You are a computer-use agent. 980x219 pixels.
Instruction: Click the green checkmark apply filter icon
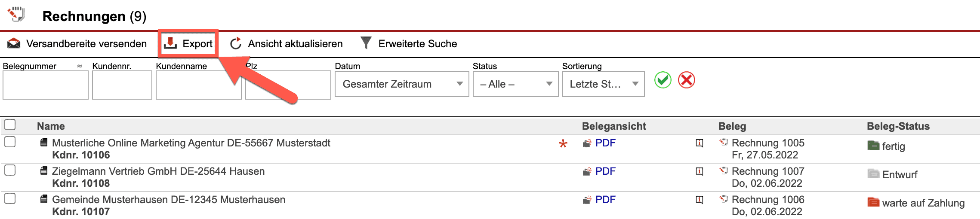tap(663, 80)
